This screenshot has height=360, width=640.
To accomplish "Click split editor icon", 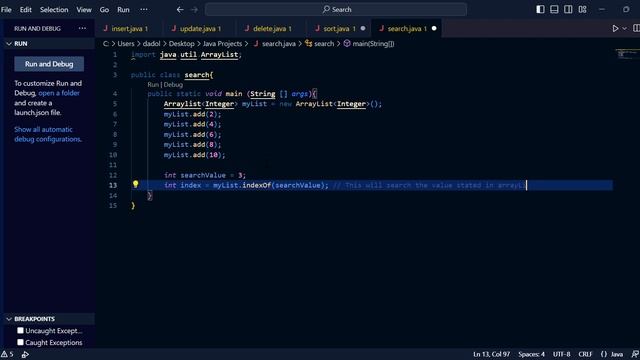I will click(x=636, y=28).
